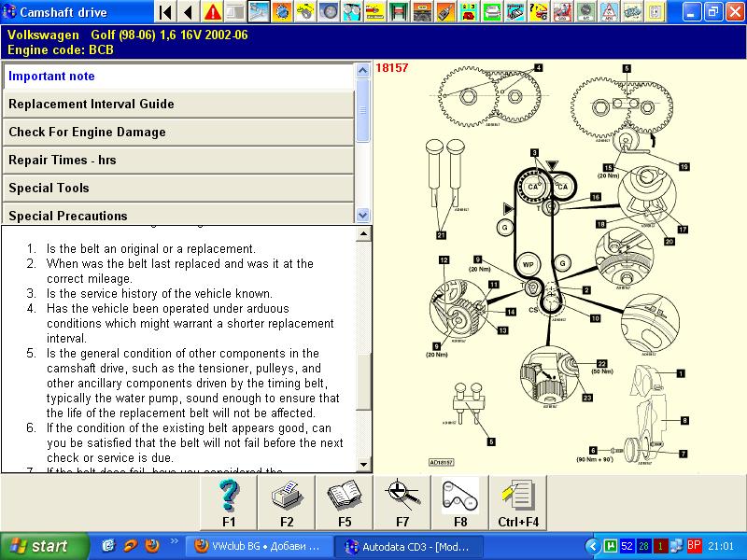Viewport: 747px width, 560px height.
Task: Click the Ctrl+F4 document icon
Action: tap(516, 504)
